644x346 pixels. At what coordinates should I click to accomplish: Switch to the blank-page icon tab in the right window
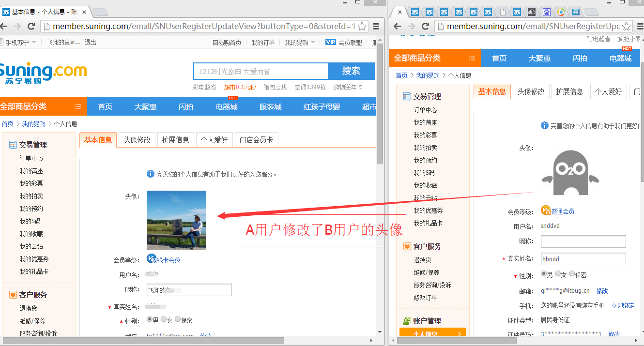[503, 12]
